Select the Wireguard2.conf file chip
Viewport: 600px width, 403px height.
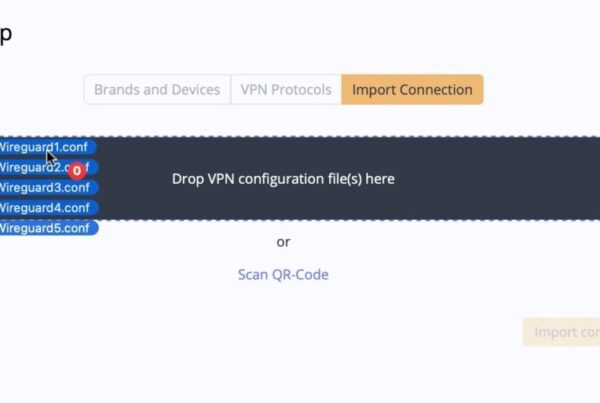(x=25, y=167)
